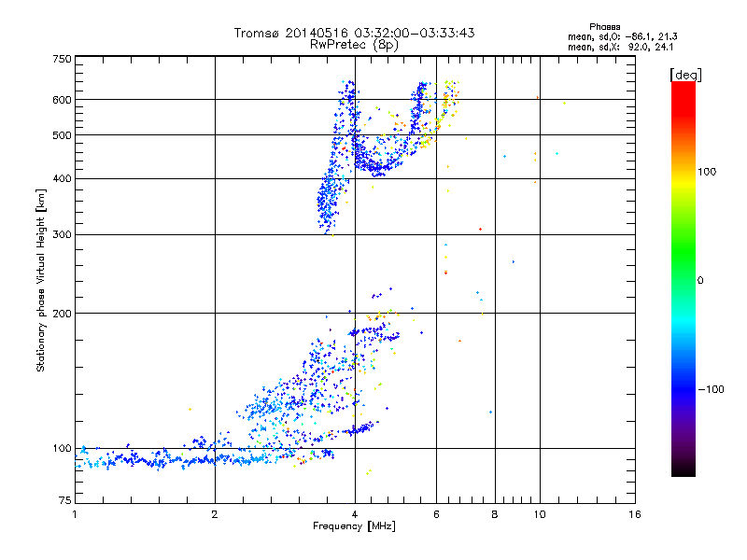Screen dimensions: 747x560
Task: Click the x-axis tick label '1'
Action: click(75, 514)
